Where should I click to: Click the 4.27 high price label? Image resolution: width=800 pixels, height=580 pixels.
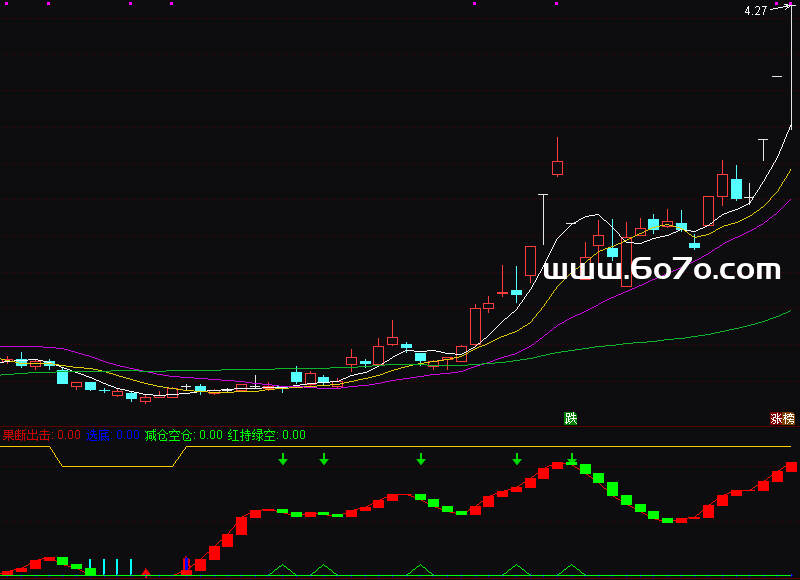(755, 11)
